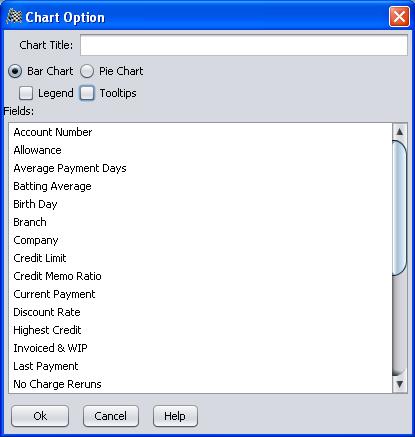
Task: Select the Pie Chart radio button
Action: (87, 71)
